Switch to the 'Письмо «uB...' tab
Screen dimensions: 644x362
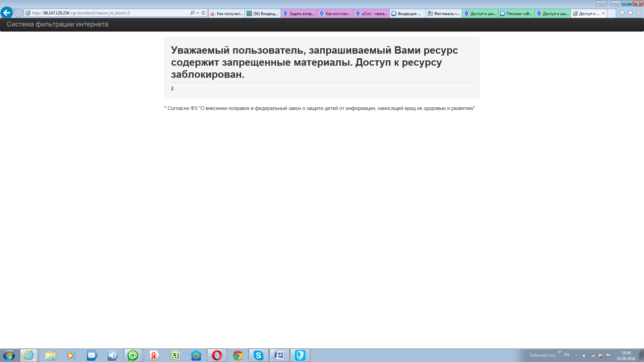click(x=517, y=13)
